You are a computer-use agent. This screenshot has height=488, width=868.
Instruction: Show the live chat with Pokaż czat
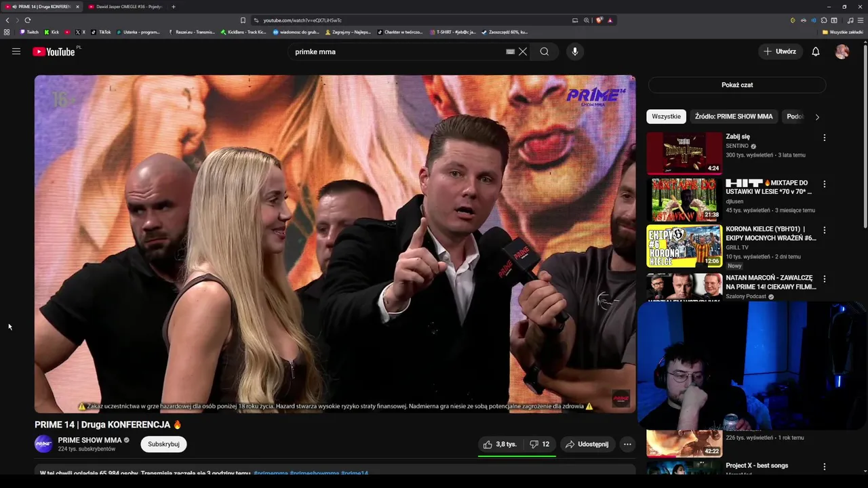click(737, 85)
